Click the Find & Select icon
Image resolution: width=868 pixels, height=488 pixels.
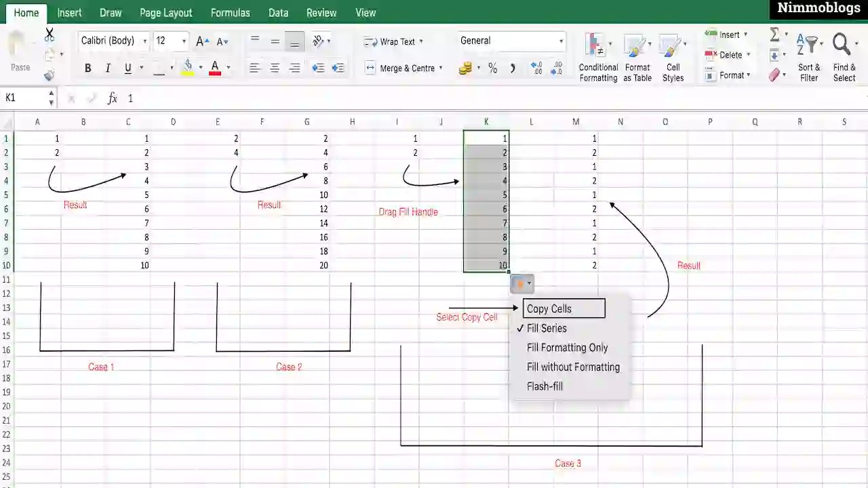coord(843,58)
